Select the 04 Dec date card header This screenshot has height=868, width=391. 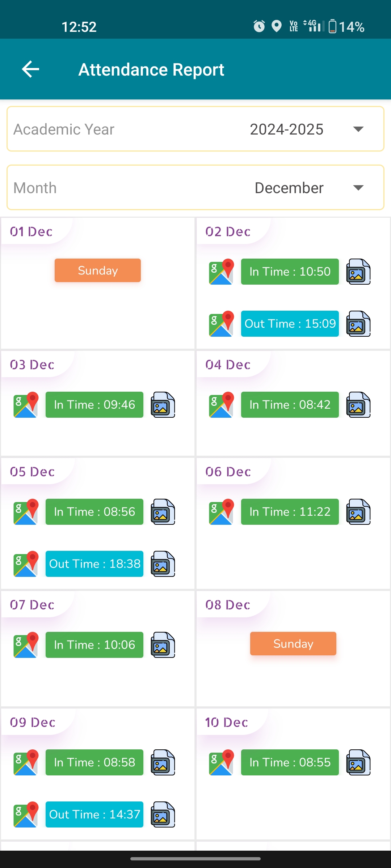tap(228, 365)
